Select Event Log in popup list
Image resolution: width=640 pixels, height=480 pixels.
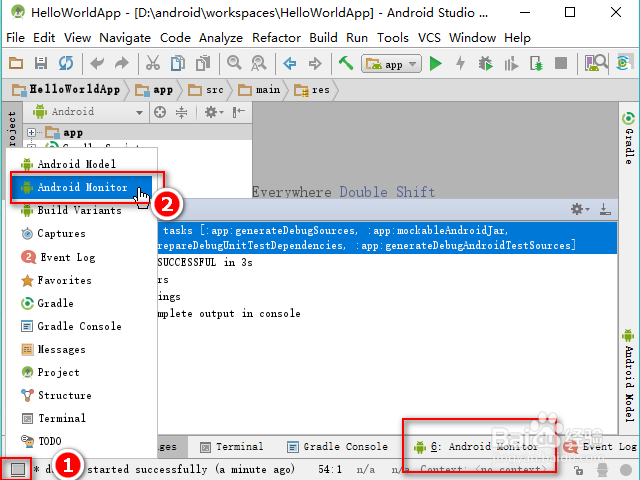[x=82, y=257]
